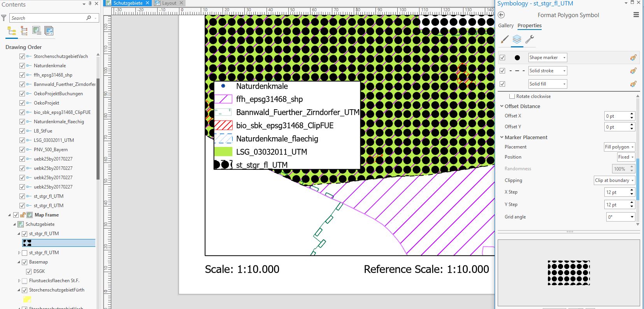Close the Layout tab
This screenshot has height=309, width=644.
pyautogui.click(x=181, y=3)
